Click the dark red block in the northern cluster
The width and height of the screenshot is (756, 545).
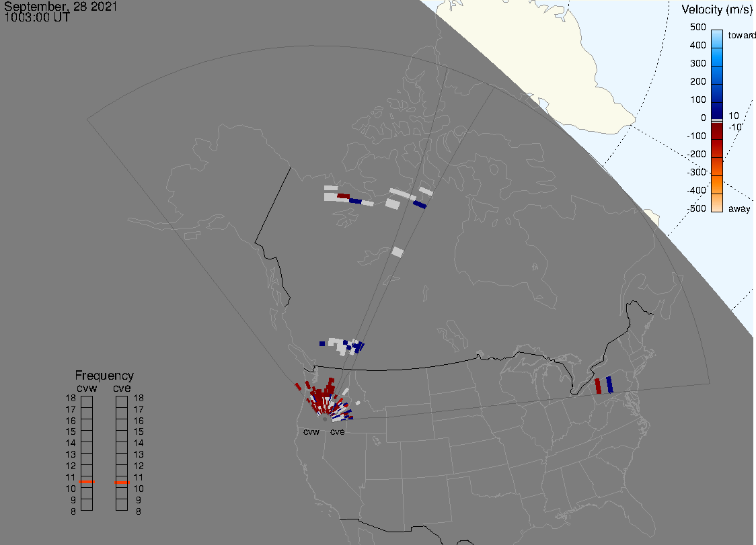(343, 196)
